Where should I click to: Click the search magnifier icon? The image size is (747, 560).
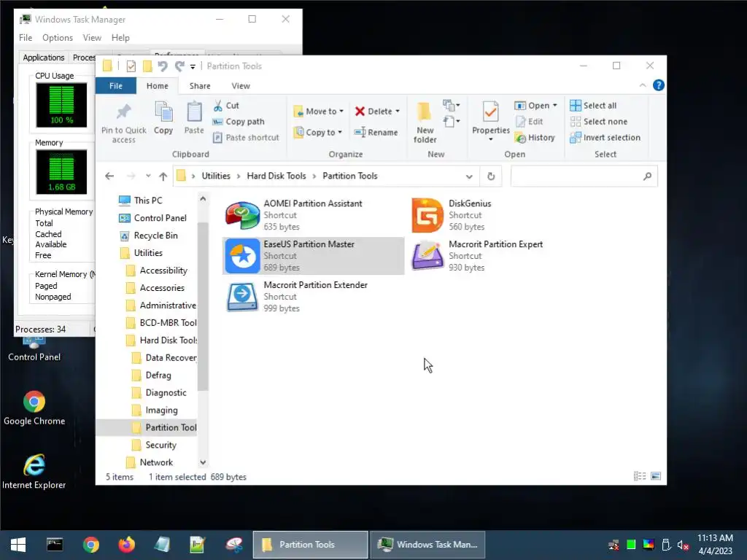[x=647, y=176]
